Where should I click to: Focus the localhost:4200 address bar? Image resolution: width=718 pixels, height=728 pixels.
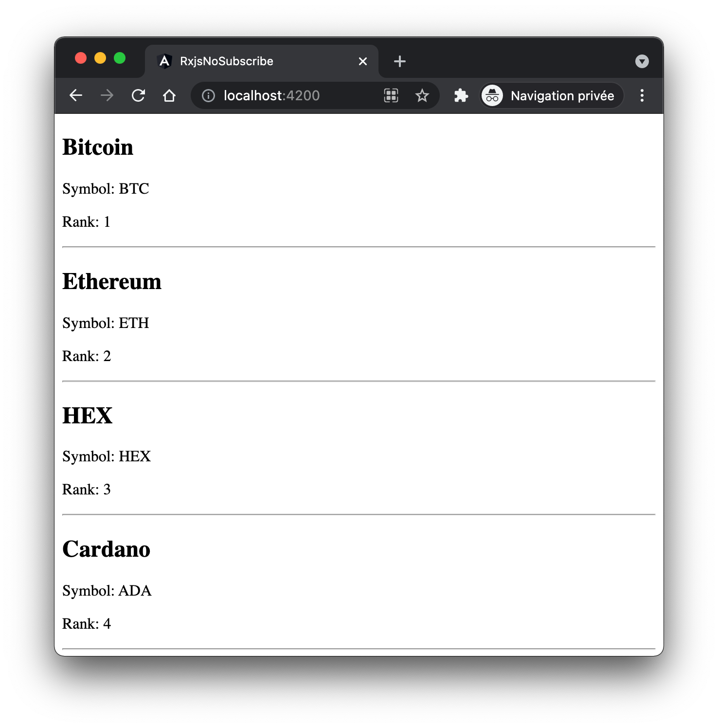click(x=292, y=95)
